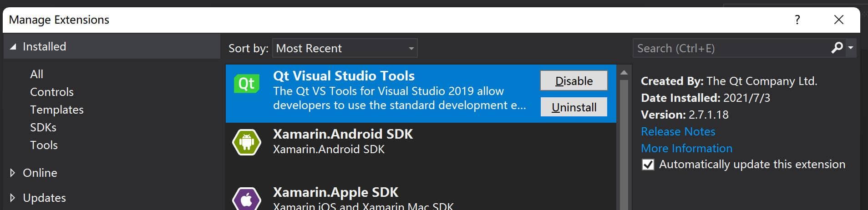Uninstall the Qt Visual Studio Tools extension
Viewport: 868px width, 210px height.
[574, 107]
